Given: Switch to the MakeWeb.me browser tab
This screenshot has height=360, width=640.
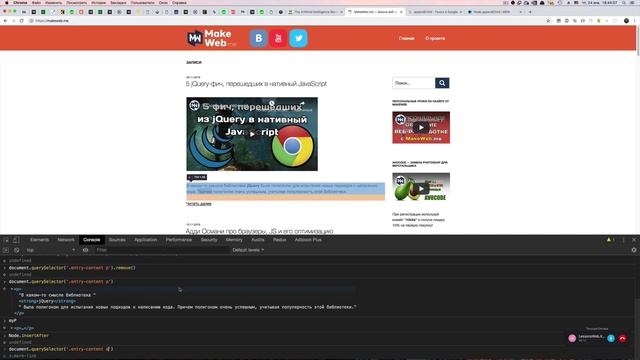Looking at the screenshot, I should point(375,12).
